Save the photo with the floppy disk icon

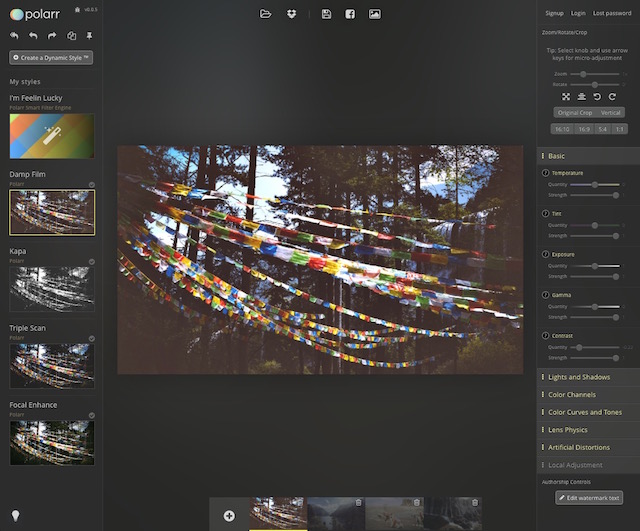[x=327, y=14]
